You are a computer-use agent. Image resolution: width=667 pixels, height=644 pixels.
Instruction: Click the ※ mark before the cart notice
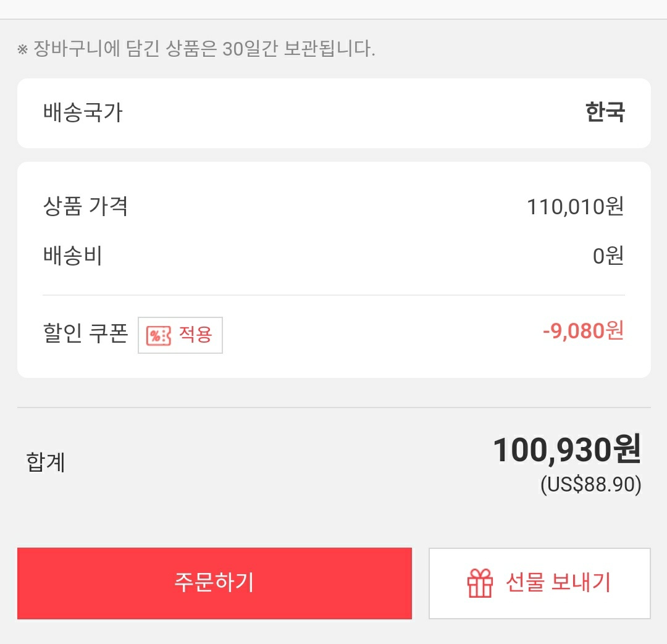[x=22, y=49]
